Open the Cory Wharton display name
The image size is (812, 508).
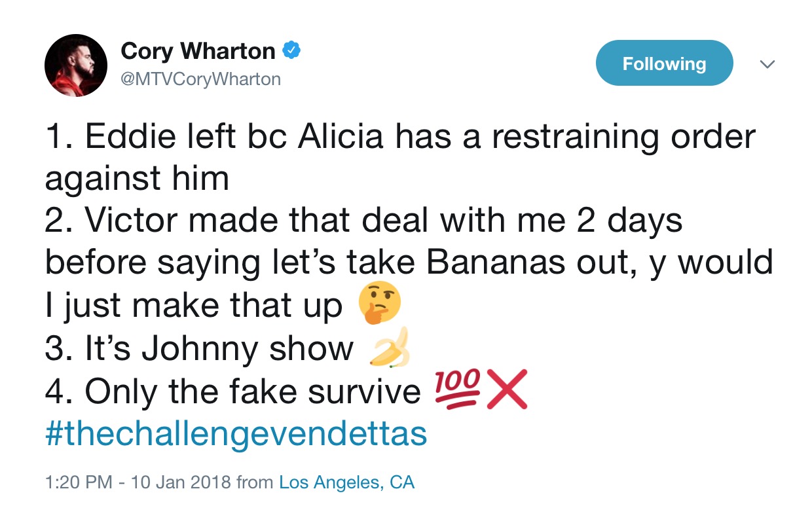coord(198,51)
